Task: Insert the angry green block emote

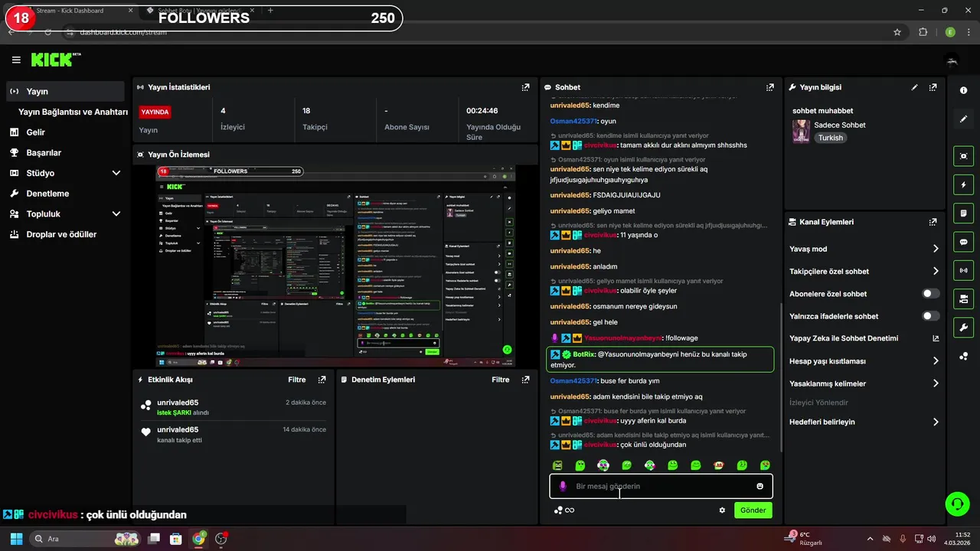Action: point(557,465)
